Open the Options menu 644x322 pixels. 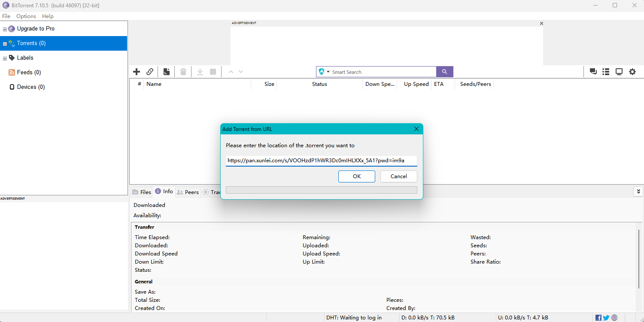click(x=26, y=16)
